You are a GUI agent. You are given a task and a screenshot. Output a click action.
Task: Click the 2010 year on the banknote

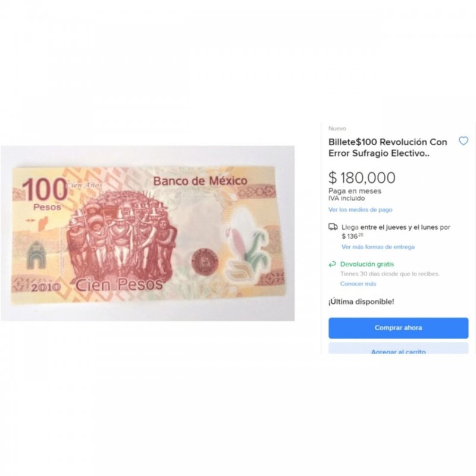[x=46, y=287]
